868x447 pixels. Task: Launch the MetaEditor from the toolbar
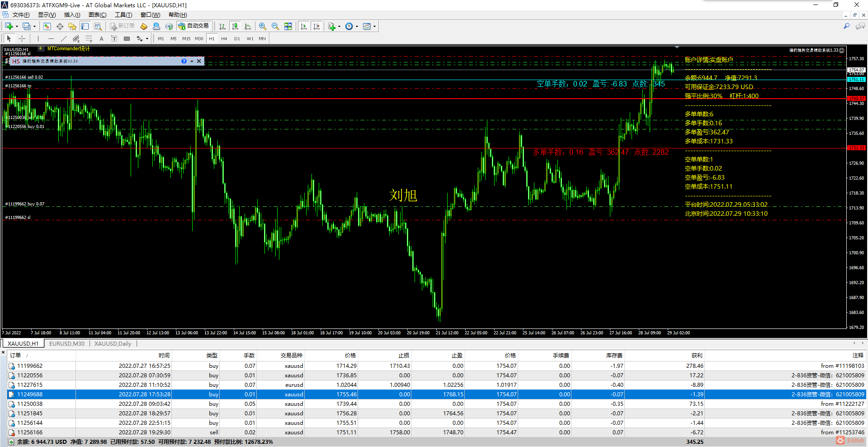pos(144,26)
